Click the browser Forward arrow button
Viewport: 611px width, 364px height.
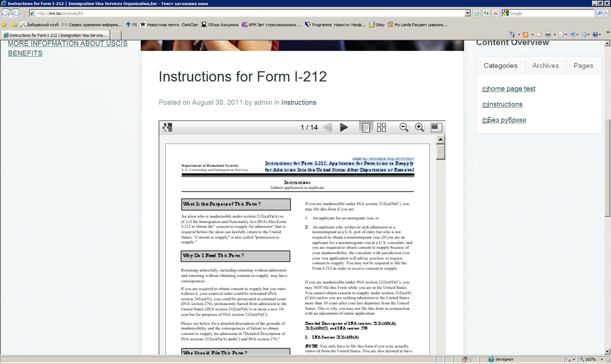coord(16,13)
